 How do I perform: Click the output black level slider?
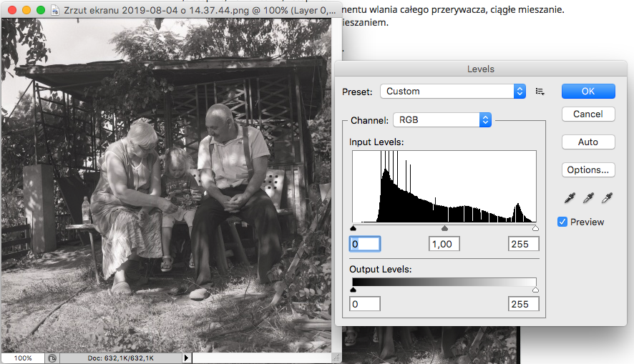point(353,290)
